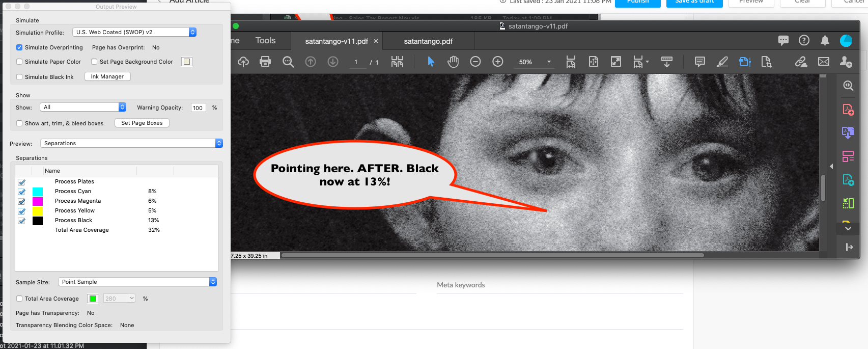The width and height of the screenshot is (868, 349).
Task: Open the Simulation Profile dropdown
Action: [x=134, y=32]
